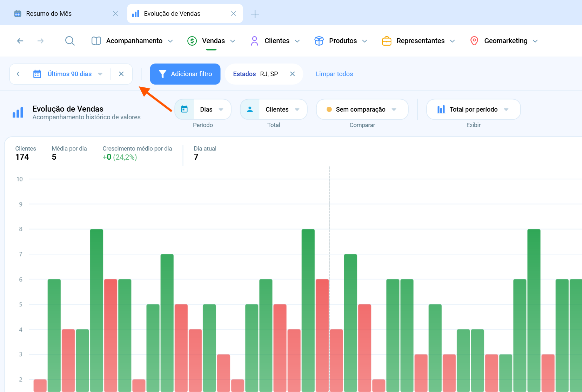Screen dimensions: 582x392
Task: Click the Média por dia label
Action: (x=69, y=148)
